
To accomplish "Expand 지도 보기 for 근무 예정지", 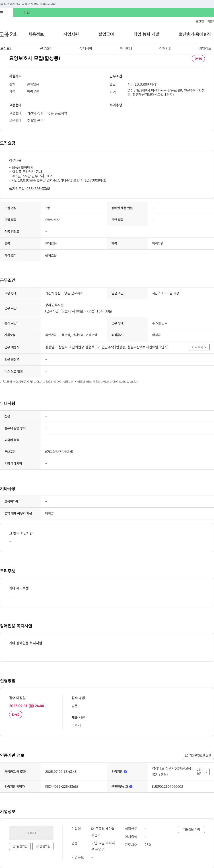I will pos(199,347).
